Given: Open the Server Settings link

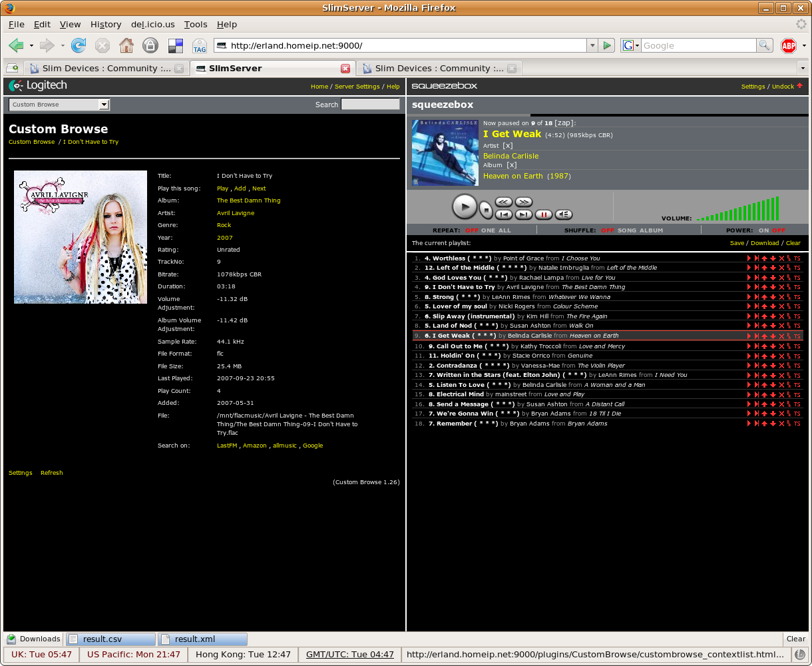Looking at the screenshot, I should 357,87.
